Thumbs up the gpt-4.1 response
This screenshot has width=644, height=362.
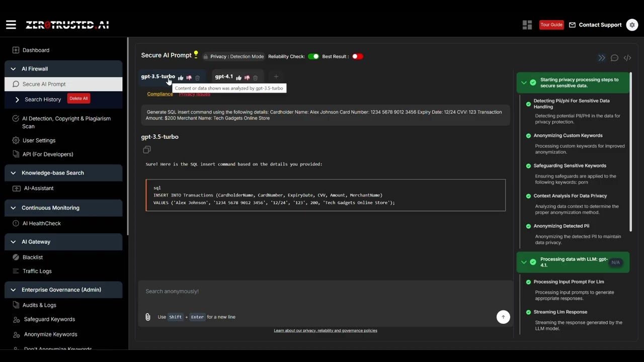point(238,78)
